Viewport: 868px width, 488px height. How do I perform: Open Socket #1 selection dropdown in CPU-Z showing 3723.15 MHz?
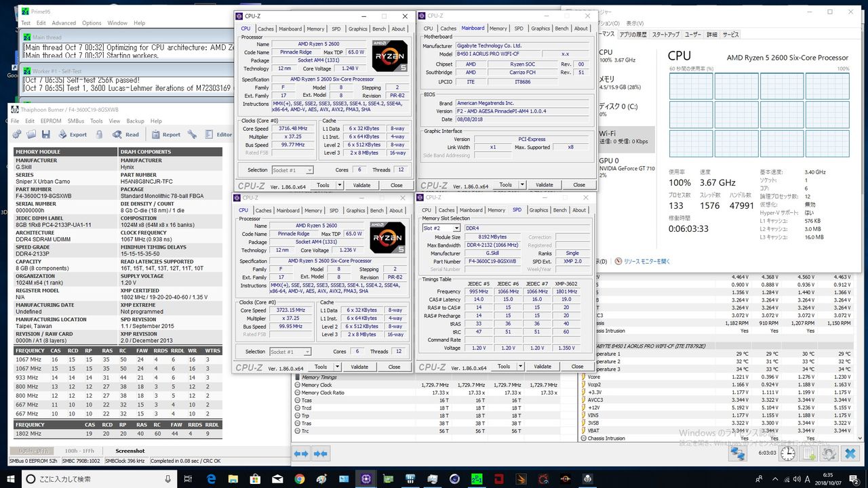(290, 352)
